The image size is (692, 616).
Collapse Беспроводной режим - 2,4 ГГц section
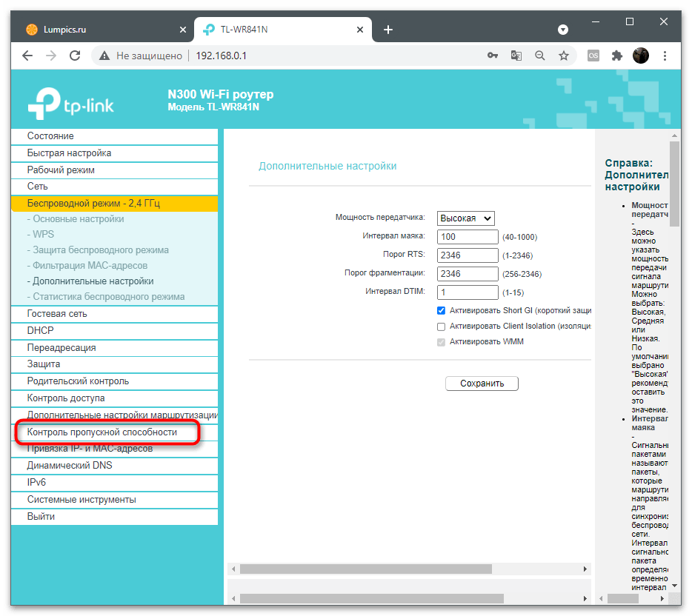coord(114,204)
